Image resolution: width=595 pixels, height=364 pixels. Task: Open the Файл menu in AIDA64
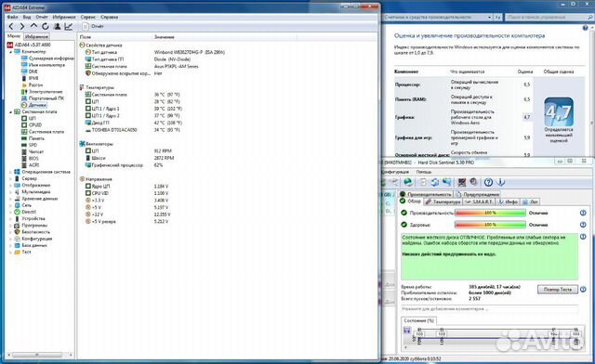pyautogui.click(x=12, y=17)
